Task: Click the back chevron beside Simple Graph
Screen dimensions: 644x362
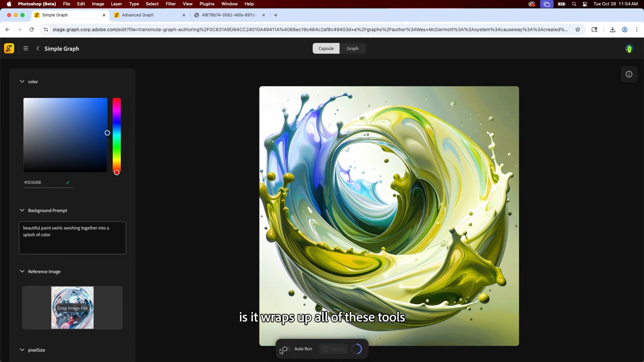Action: click(38, 48)
